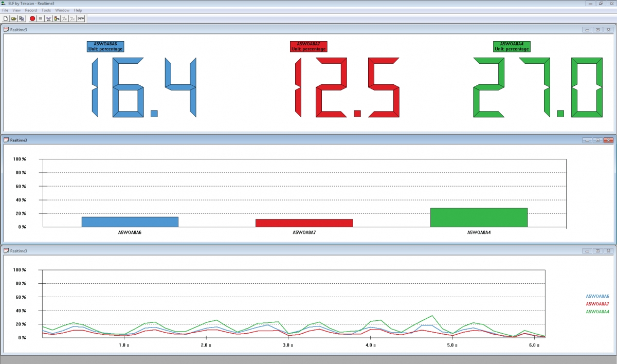Select the first decimal precision icon
617x364 pixels.
coord(65,18)
